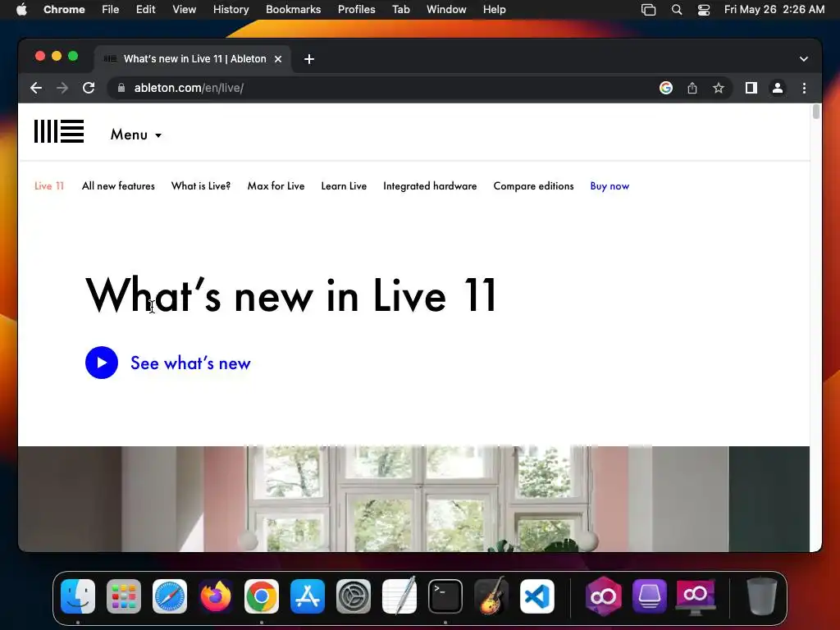Launch GarageBand from the dock
This screenshot has height=630, width=840.
tap(491, 596)
